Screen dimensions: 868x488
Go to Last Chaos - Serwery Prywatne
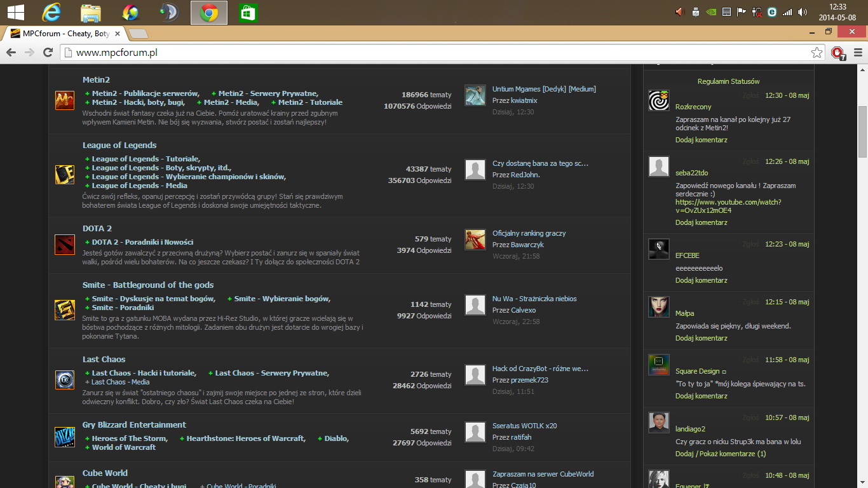(272, 373)
